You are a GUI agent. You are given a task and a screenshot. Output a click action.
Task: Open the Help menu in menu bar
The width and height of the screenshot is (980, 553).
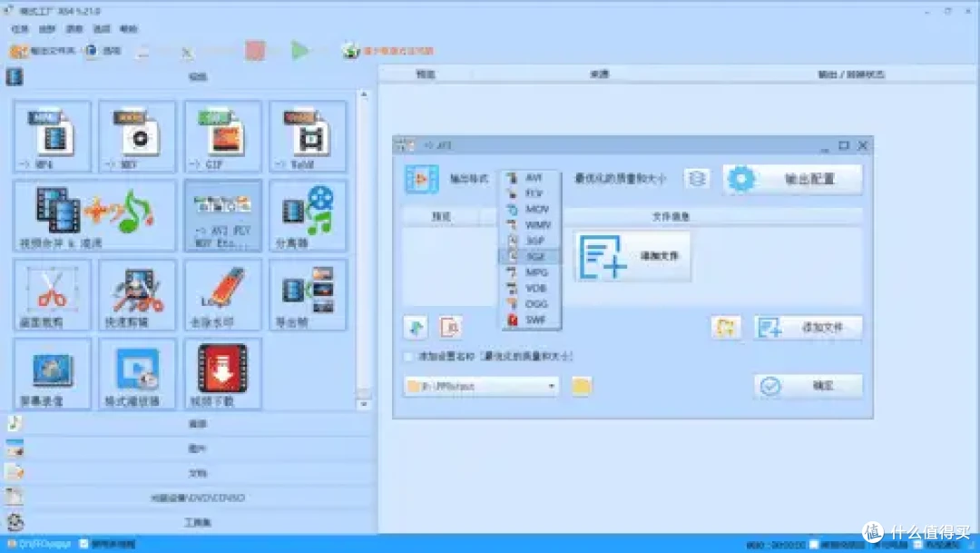pyautogui.click(x=128, y=29)
